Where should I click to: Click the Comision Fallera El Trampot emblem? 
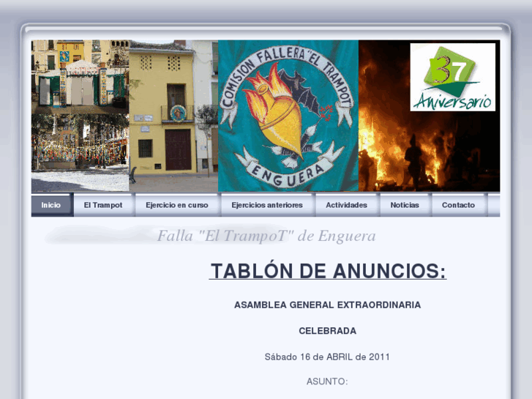point(288,116)
